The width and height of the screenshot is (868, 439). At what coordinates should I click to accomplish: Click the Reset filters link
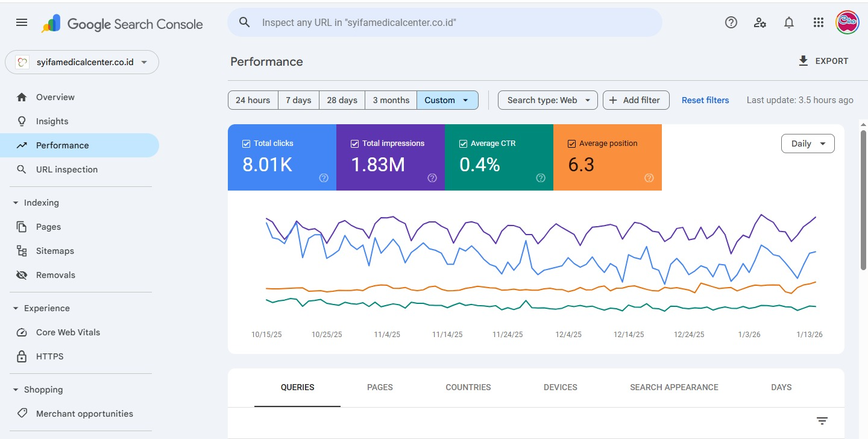(x=705, y=100)
